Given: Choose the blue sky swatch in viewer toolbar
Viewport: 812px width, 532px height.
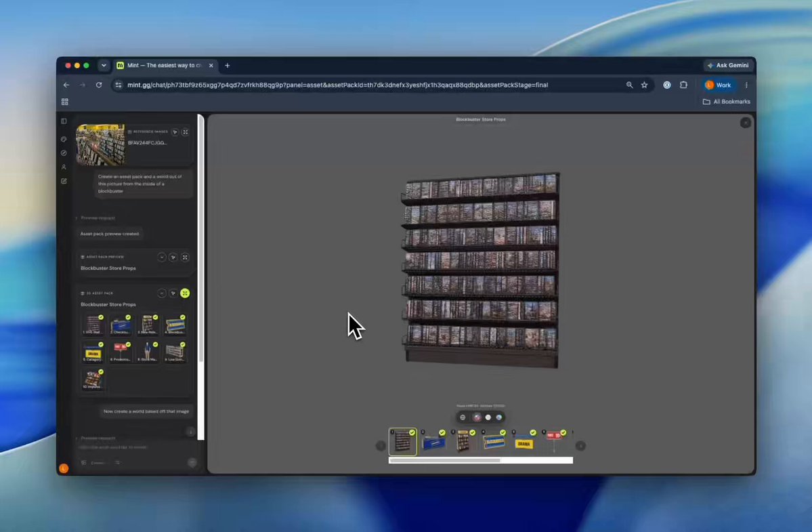Looking at the screenshot, I should pyautogui.click(x=498, y=417).
